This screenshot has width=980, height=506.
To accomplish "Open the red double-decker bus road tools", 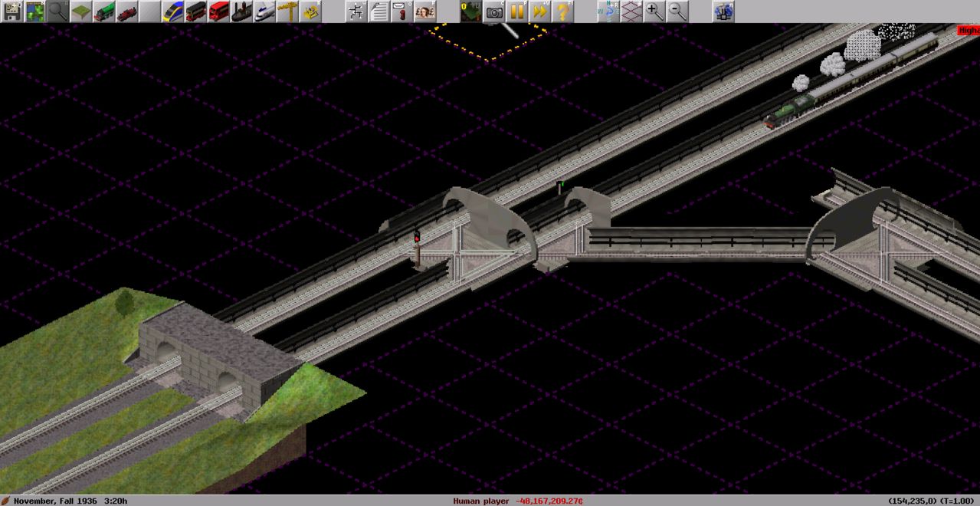I will tap(218, 11).
